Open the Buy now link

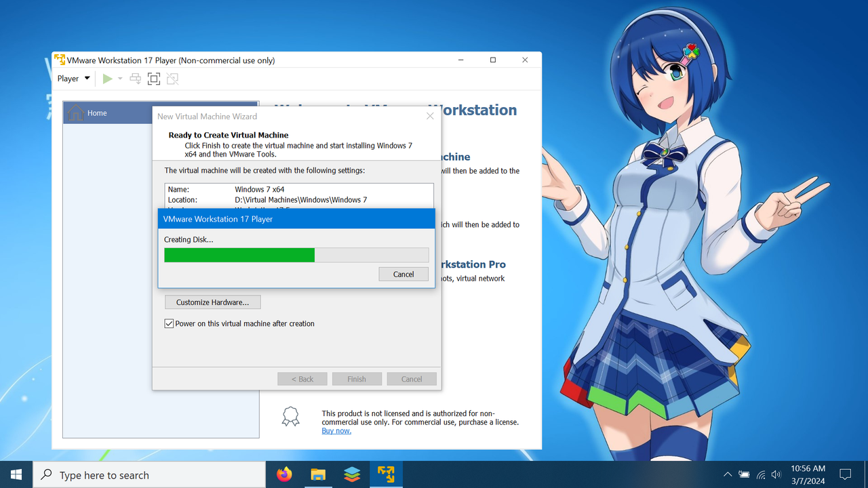336,430
